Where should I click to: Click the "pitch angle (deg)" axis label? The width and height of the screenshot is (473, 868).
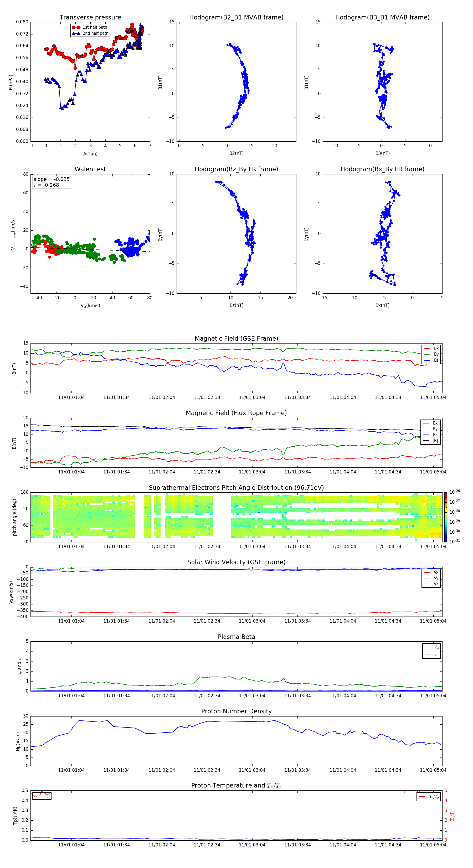[14, 517]
